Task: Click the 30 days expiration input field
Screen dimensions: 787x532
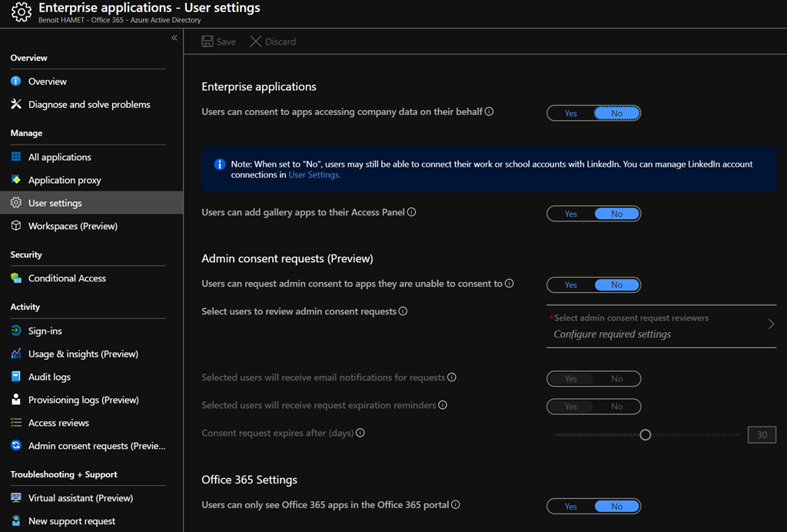Action: [x=761, y=434]
